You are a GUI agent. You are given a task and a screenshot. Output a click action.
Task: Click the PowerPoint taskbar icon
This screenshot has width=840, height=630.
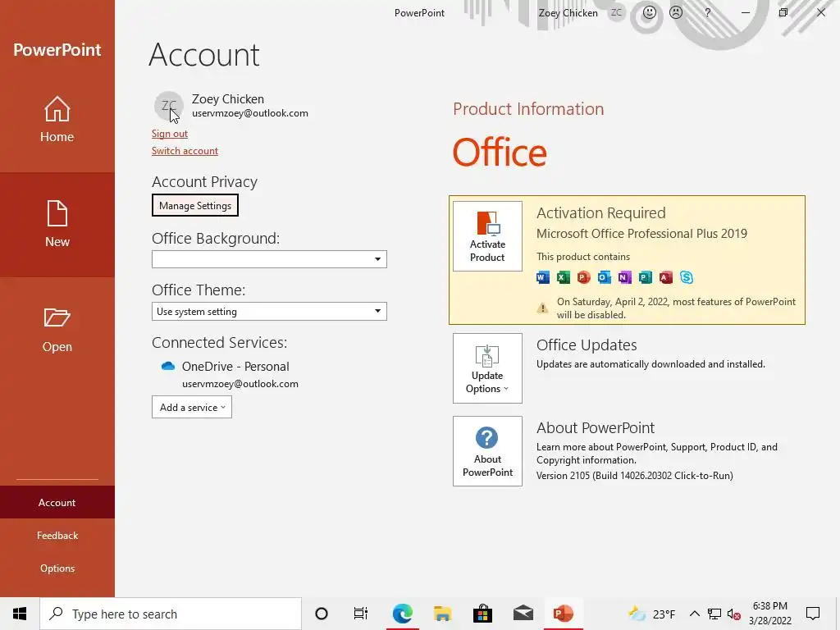pyautogui.click(x=563, y=614)
